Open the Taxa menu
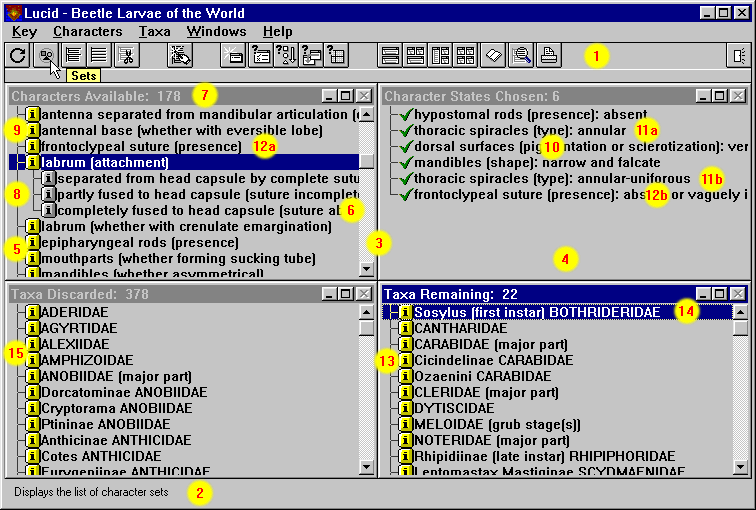 154,32
